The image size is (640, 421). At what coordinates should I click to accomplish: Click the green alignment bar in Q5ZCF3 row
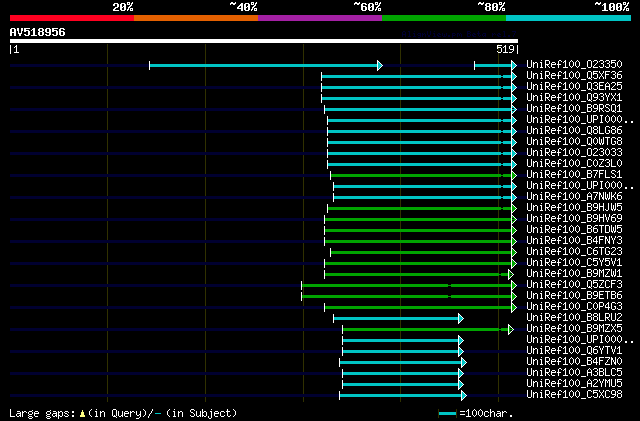pos(409,286)
